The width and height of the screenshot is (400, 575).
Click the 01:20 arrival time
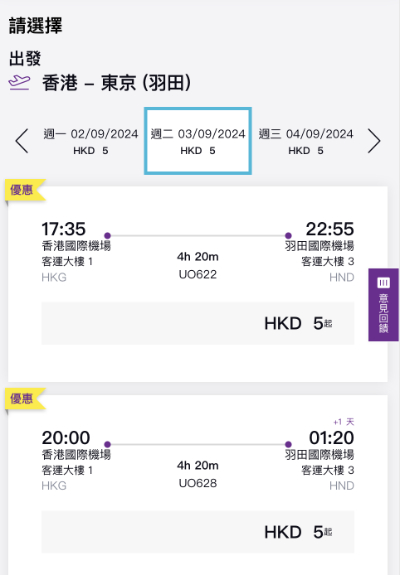(331, 438)
